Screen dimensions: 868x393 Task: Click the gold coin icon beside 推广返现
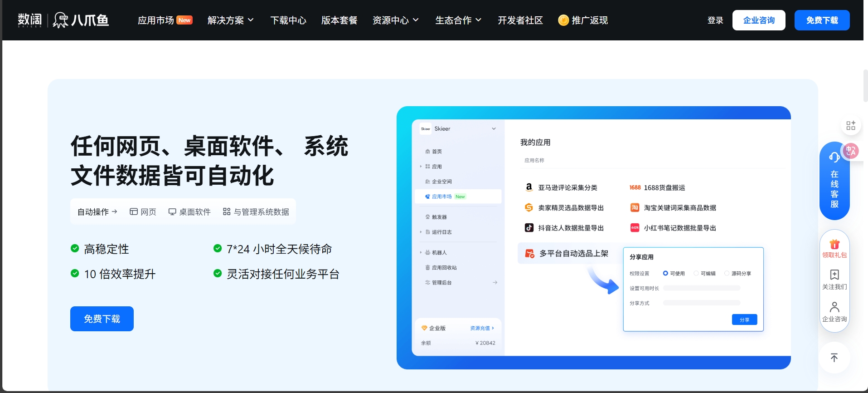click(563, 20)
